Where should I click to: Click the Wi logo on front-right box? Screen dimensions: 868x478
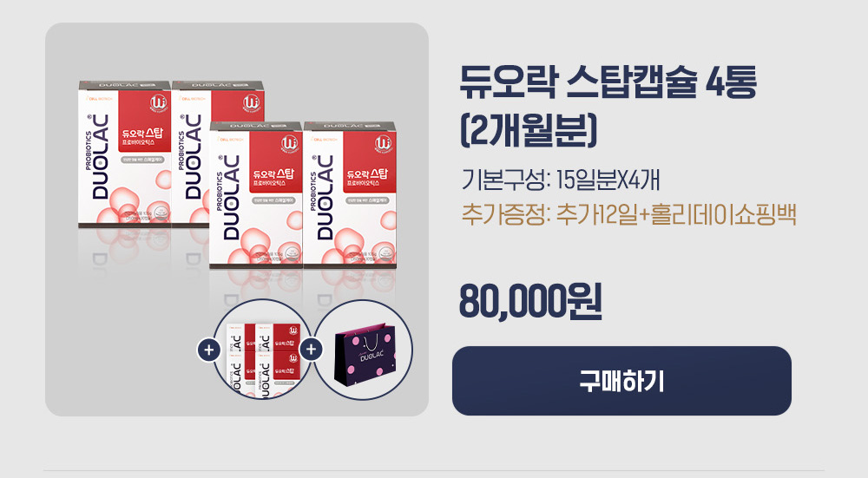click(383, 144)
